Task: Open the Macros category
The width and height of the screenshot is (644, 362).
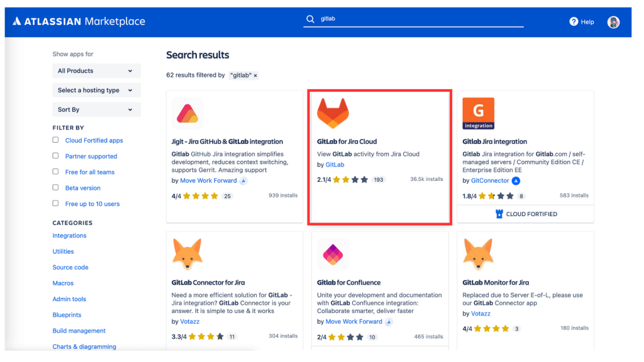Action: coord(63,283)
